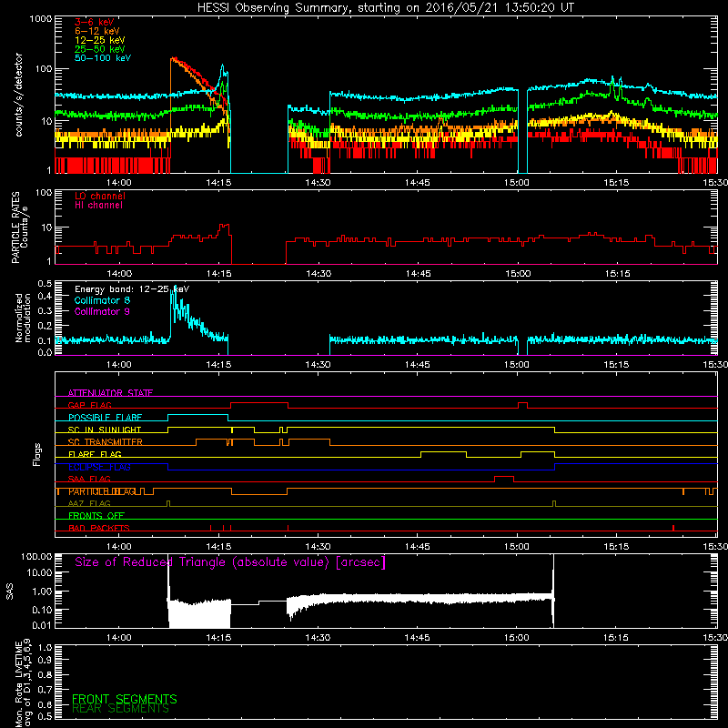The width and height of the screenshot is (728, 728).
Task: Select the orange 6-12 keV legend entry
Action: pos(97,31)
